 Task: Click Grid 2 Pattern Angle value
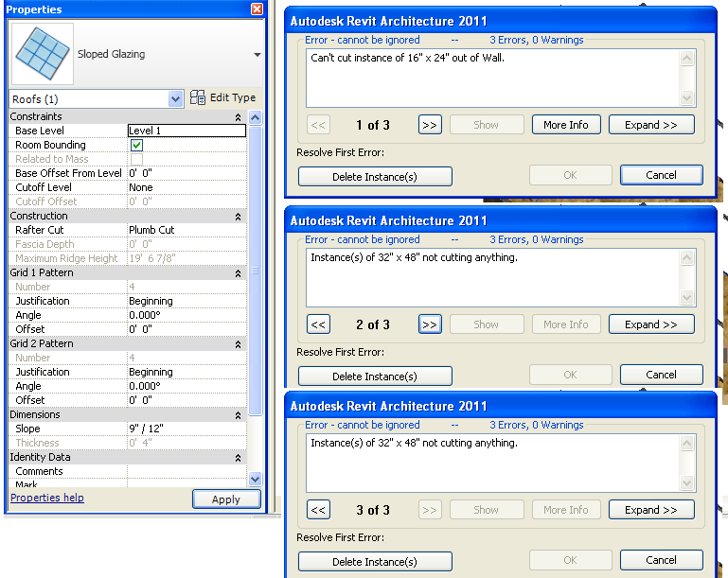pyautogui.click(x=186, y=386)
